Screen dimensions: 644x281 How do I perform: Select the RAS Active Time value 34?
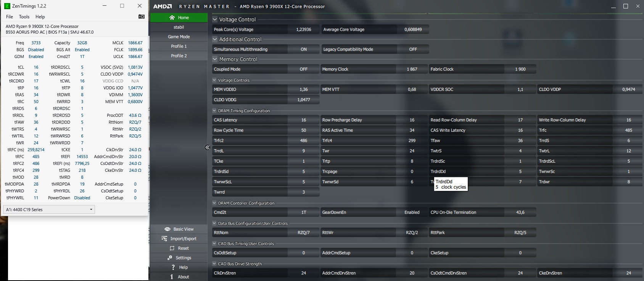[412, 130]
